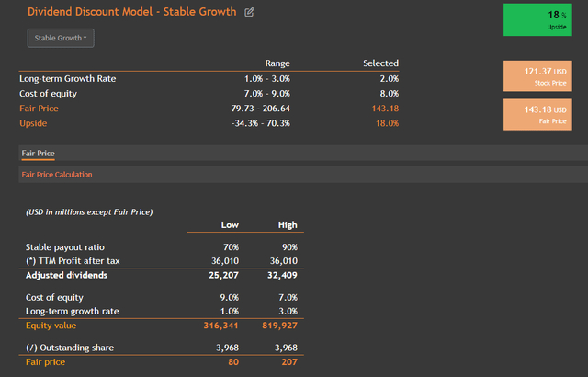Click the green 18% Upside badge

pos(541,20)
